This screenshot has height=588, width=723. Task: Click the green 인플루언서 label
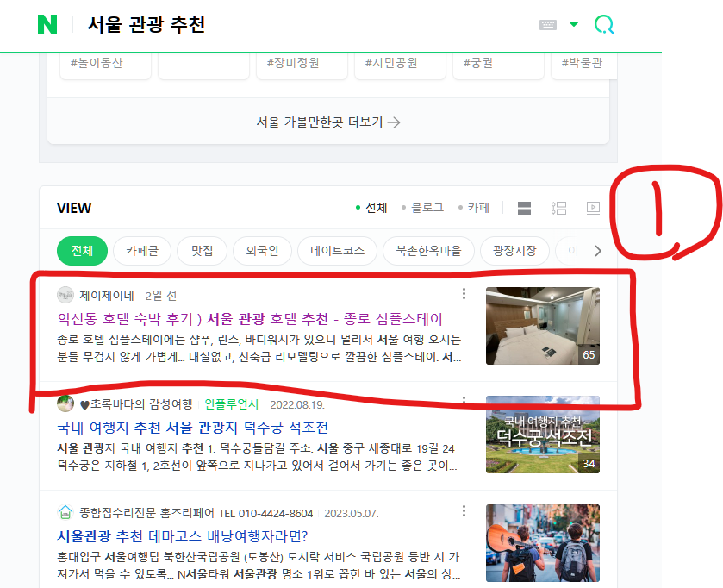click(232, 404)
